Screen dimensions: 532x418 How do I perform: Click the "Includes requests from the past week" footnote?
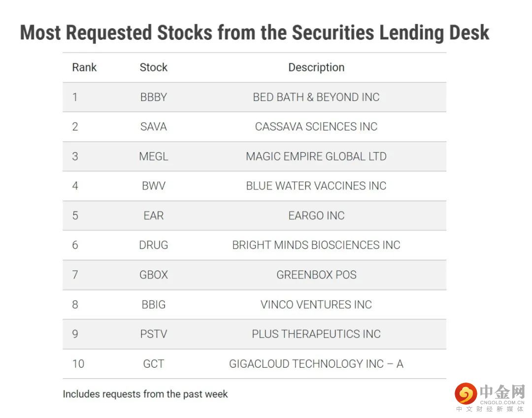pyautogui.click(x=145, y=394)
